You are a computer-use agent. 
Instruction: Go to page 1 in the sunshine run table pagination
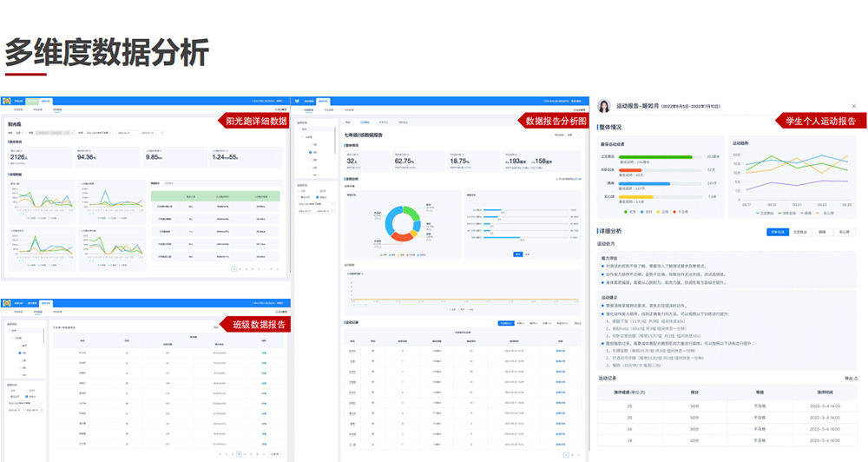(x=233, y=270)
